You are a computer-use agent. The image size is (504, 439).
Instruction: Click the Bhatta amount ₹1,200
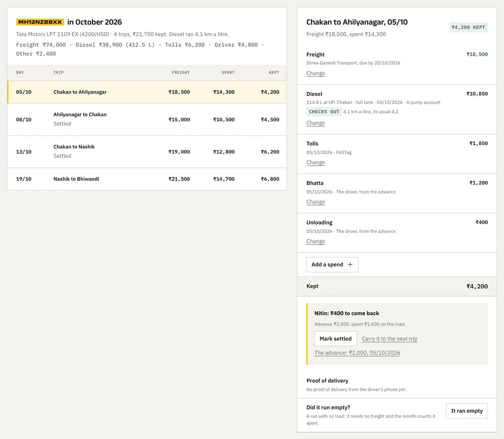pyautogui.click(x=479, y=183)
